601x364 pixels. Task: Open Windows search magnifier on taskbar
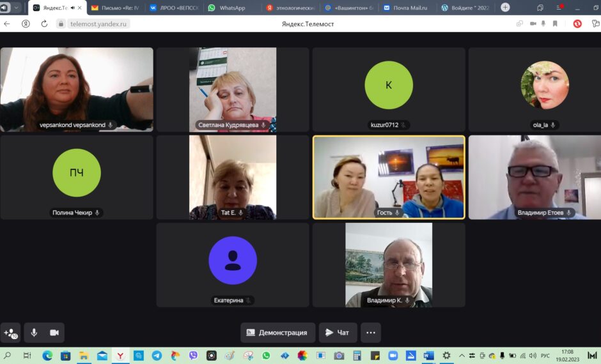click(8, 356)
